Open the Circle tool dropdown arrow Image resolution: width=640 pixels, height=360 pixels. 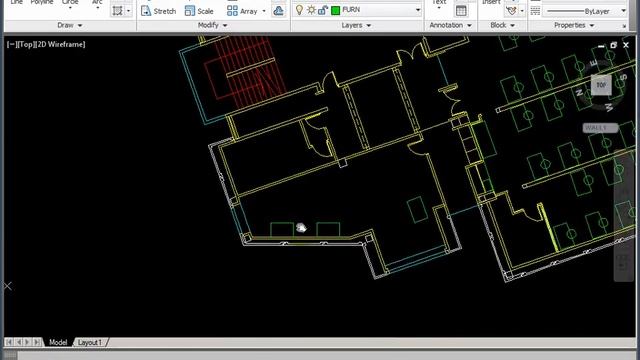click(70, 8)
